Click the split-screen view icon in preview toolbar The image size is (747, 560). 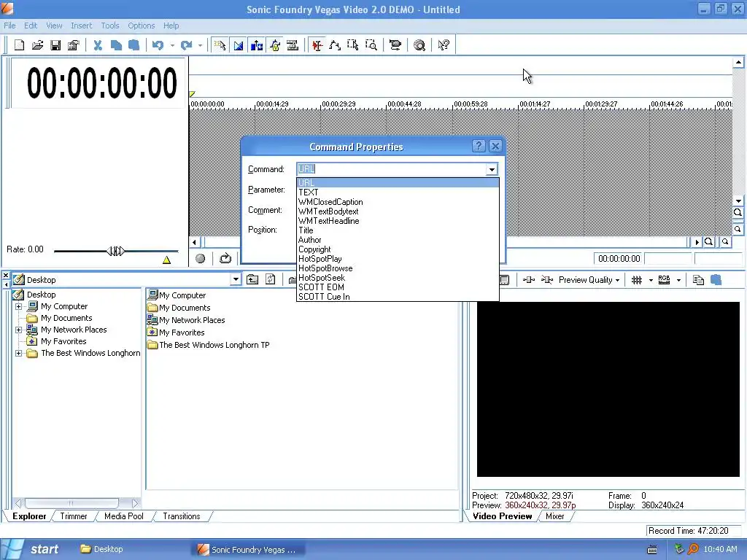[529, 280]
